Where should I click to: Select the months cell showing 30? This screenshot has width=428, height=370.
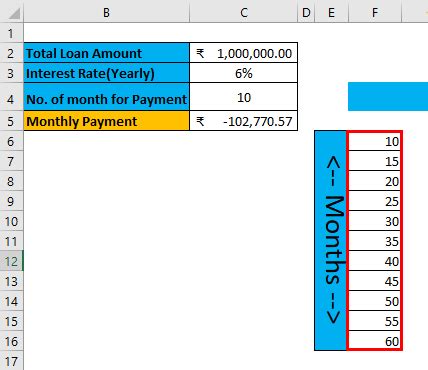click(375, 221)
